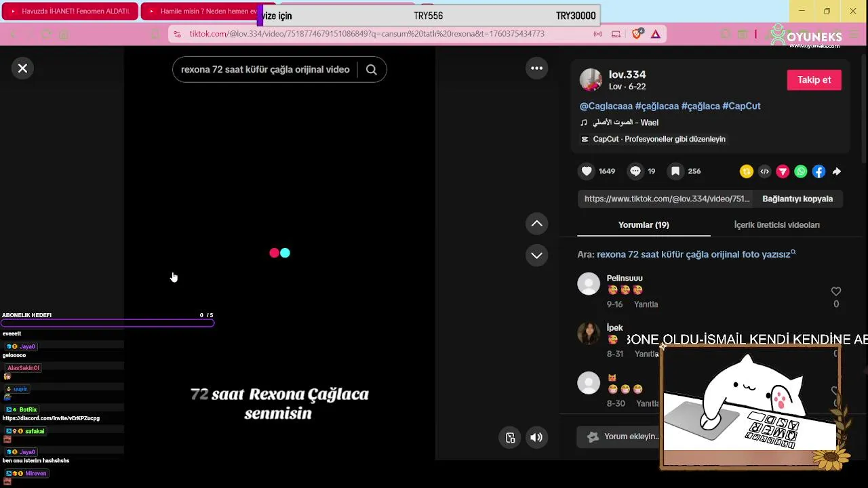Open the Wael original sound link
868x488 pixels.
click(x=625, y=123)
